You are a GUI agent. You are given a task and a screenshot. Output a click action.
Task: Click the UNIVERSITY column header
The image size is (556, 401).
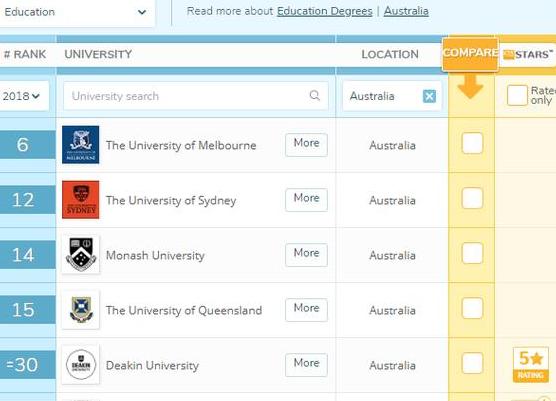click(x=98, y=54)
